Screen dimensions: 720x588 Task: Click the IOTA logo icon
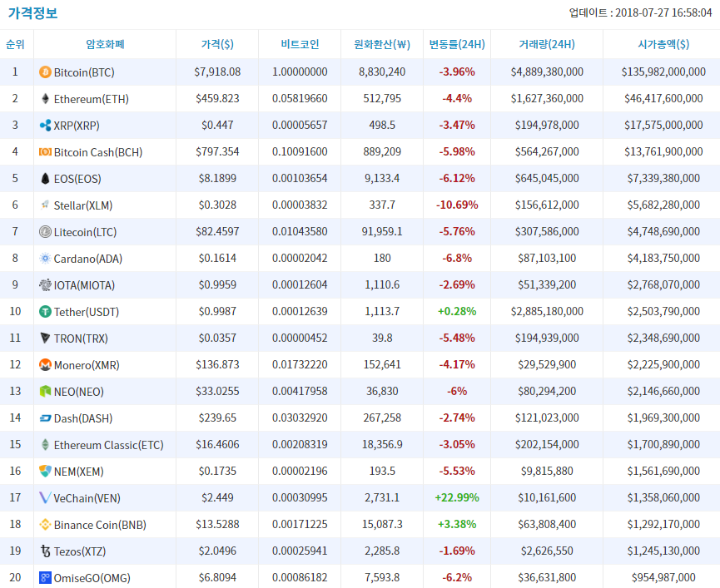[x=45, y=284]
